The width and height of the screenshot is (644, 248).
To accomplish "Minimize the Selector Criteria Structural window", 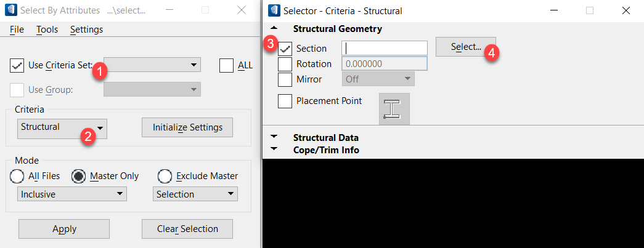I will coord(553,10).
